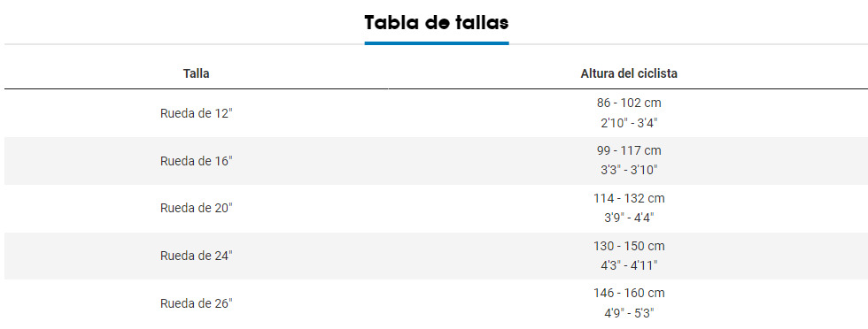
Task: Click the gray-shaded Rueda de 24" row
Action: 436,256
